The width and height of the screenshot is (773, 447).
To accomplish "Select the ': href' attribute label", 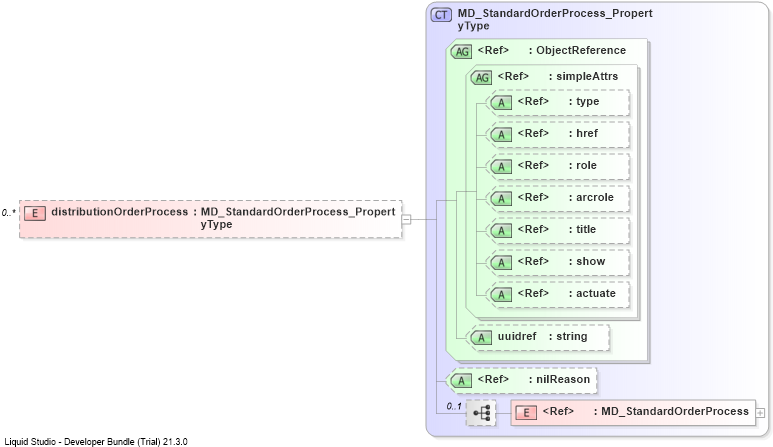I will (583, 134).
